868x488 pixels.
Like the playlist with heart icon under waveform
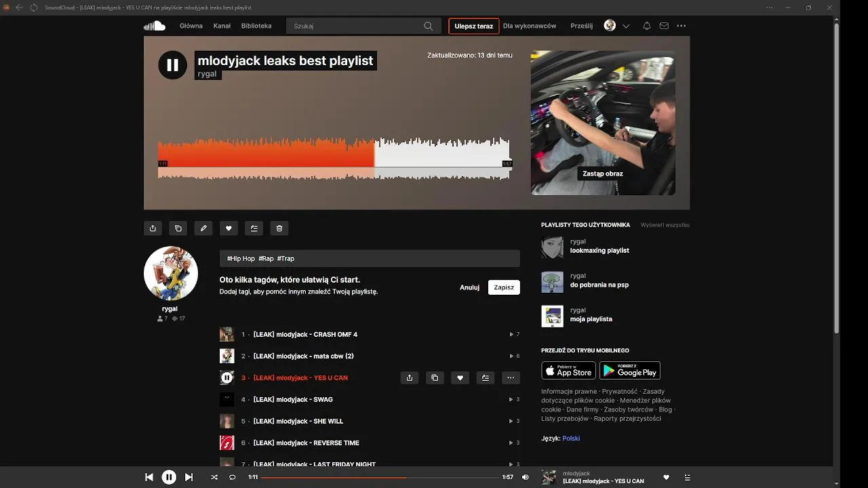tap(229, 228)
